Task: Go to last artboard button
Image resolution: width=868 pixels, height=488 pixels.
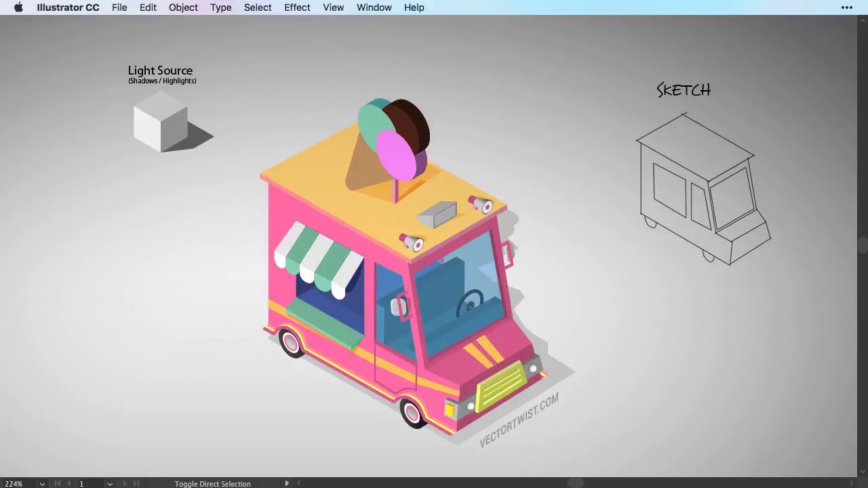Action: (x=136, y=483)
